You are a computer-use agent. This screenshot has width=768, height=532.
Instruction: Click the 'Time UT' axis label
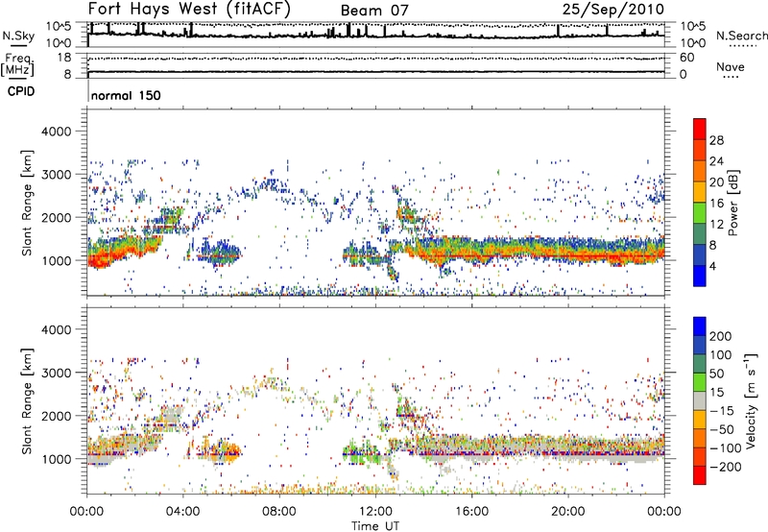(x=375, y=525)
